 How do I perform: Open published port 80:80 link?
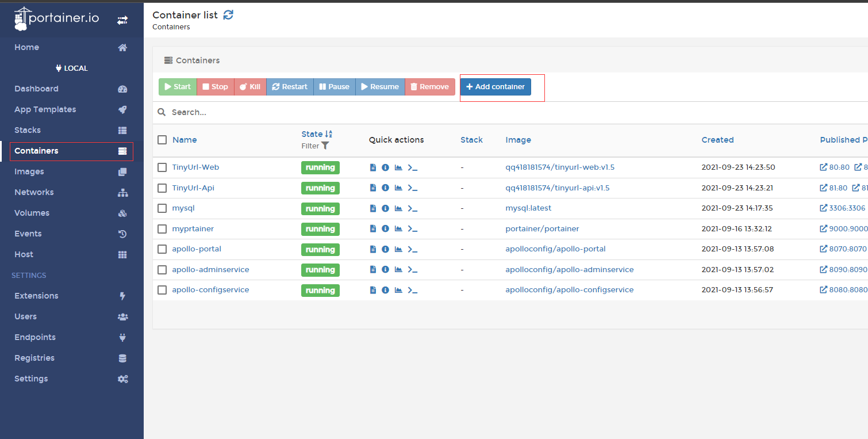point(835,167)
